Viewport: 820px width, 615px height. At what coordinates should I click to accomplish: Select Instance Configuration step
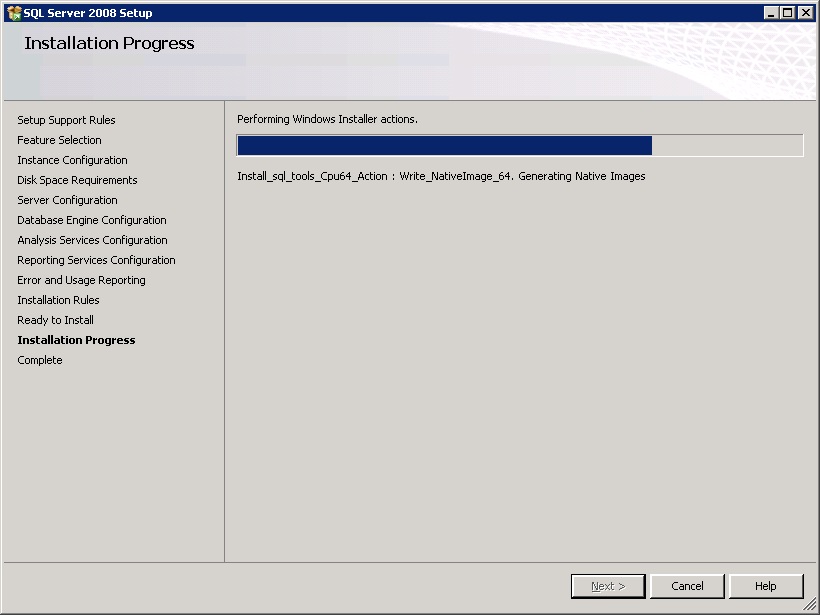[72, 160]
